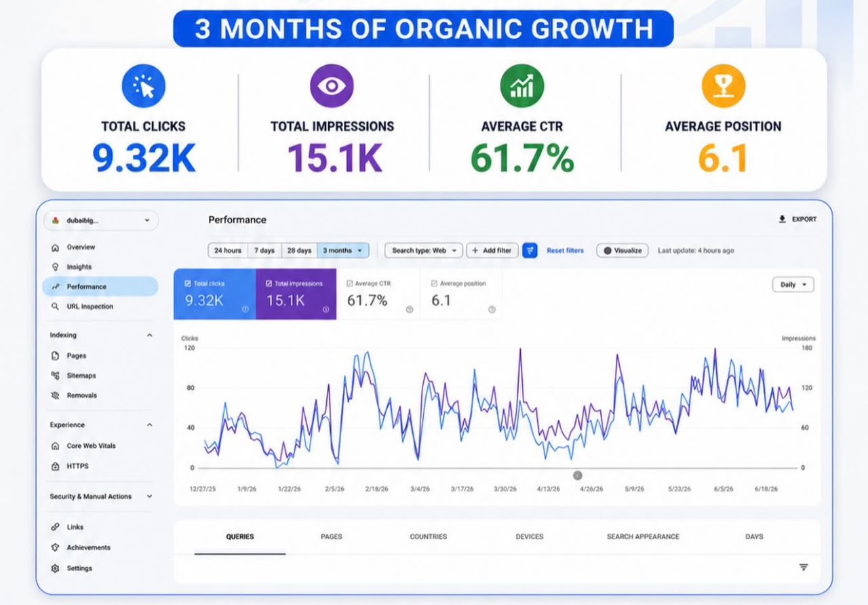Open Overview text in sidebar
Screen dimensions: 868x605
point(81,248)
